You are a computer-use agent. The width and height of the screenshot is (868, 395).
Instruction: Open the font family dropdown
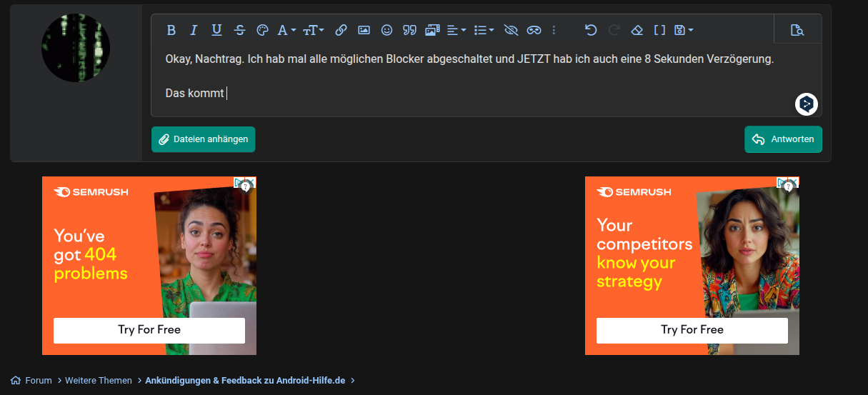(286, 30)
